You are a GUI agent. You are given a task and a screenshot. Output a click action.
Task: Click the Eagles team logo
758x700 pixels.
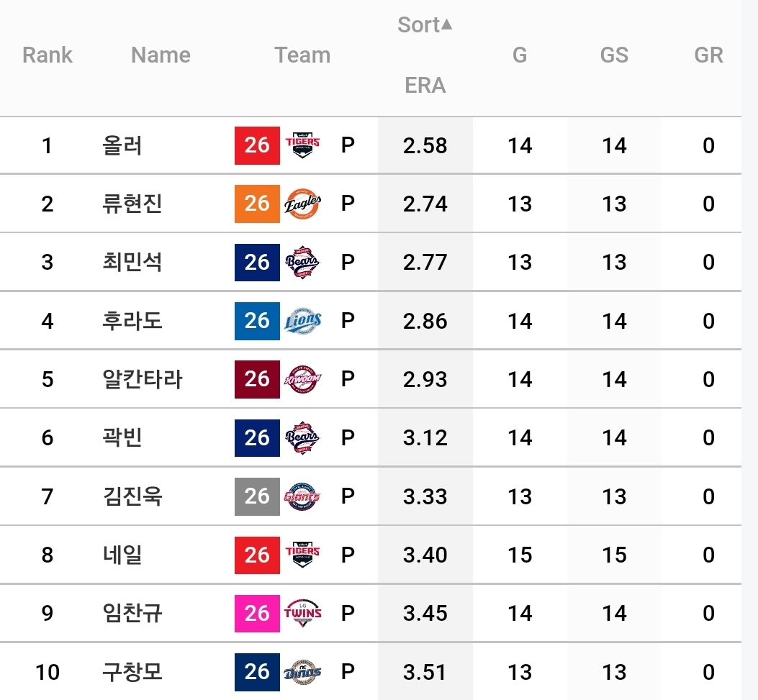pyautogui.click(x=302, y=204)
